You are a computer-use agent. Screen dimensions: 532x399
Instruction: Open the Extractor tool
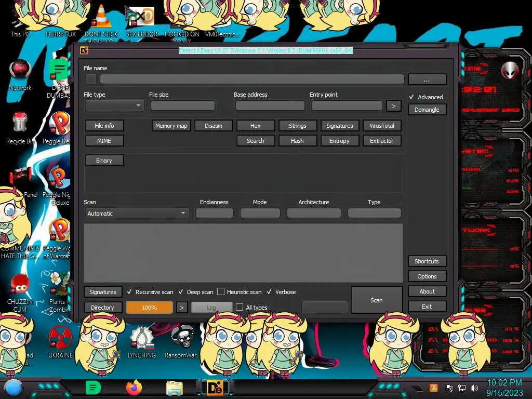[x=382, y=140]
